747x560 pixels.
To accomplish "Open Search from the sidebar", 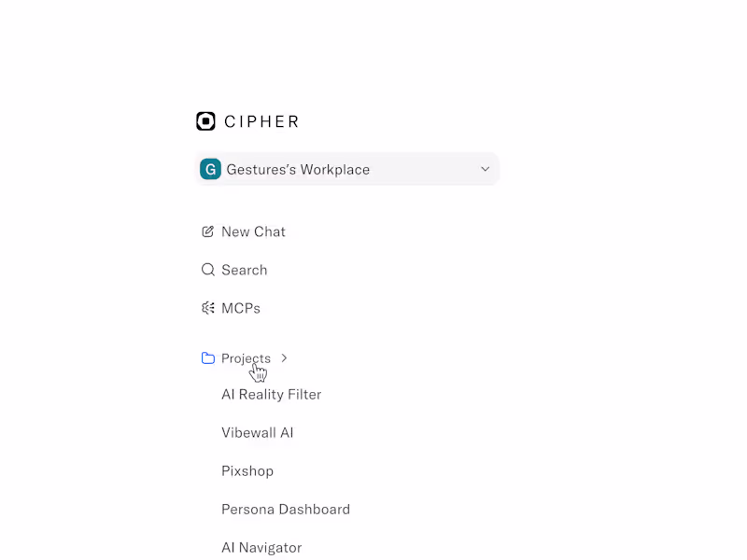I will pos(244,270).
